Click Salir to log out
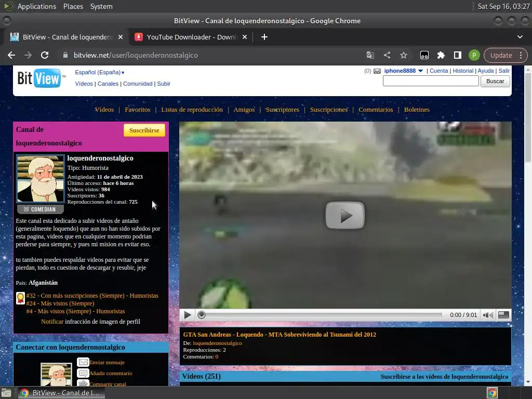 (504, 71)
